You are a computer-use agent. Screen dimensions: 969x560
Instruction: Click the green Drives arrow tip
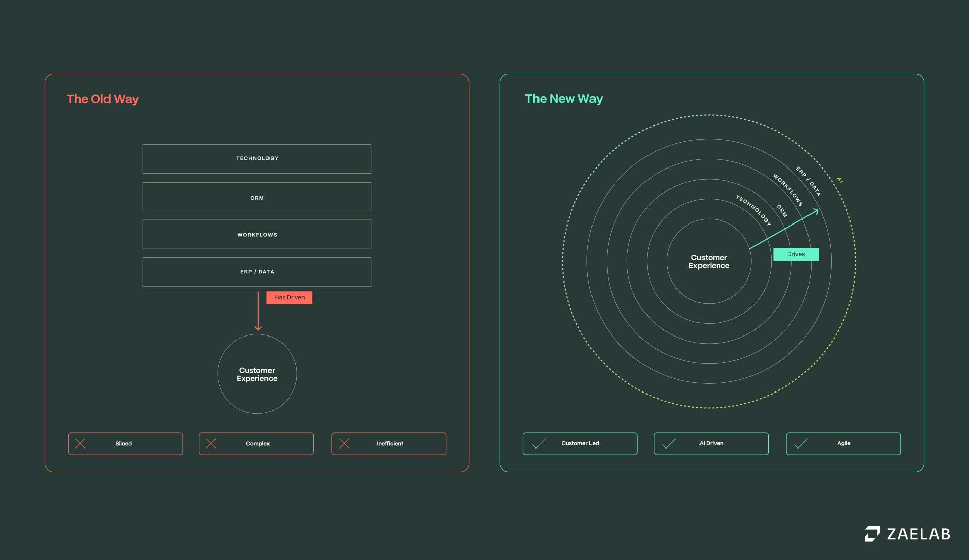(x=816, y=211)
